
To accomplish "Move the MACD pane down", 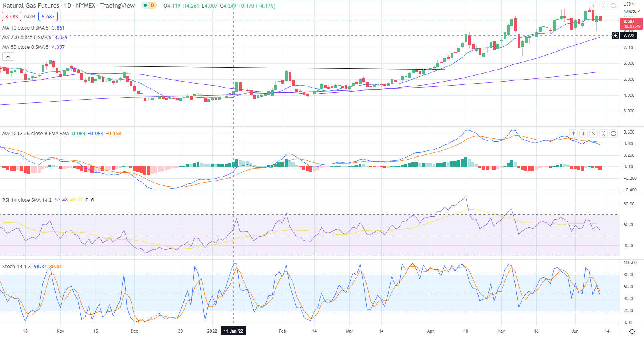I will (583, 133).
